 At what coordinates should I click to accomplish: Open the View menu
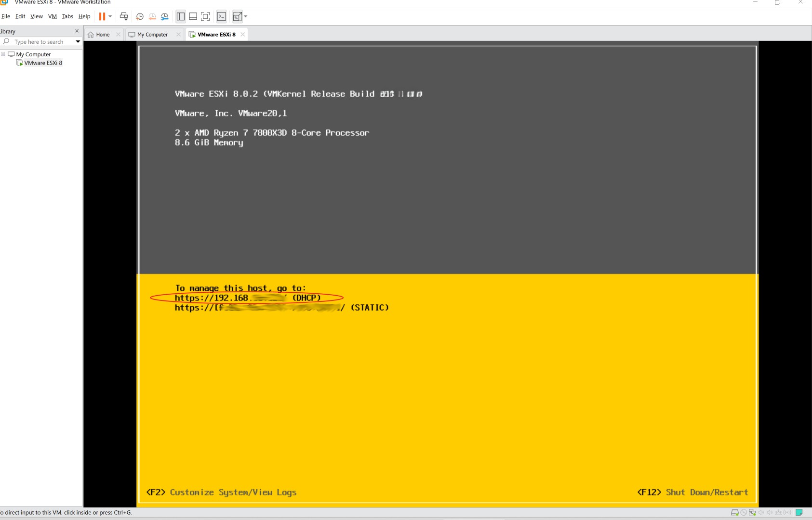tap(37, 16)
